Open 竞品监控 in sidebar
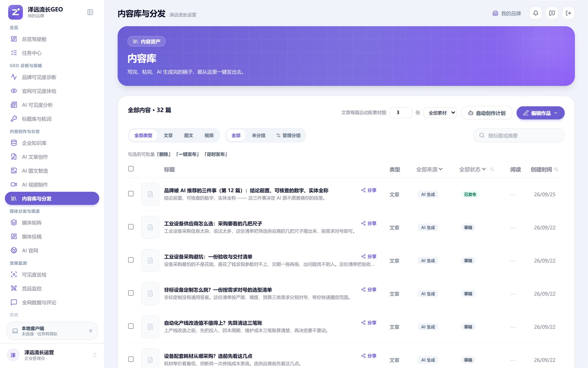The image size is (588, 368). 52,289
